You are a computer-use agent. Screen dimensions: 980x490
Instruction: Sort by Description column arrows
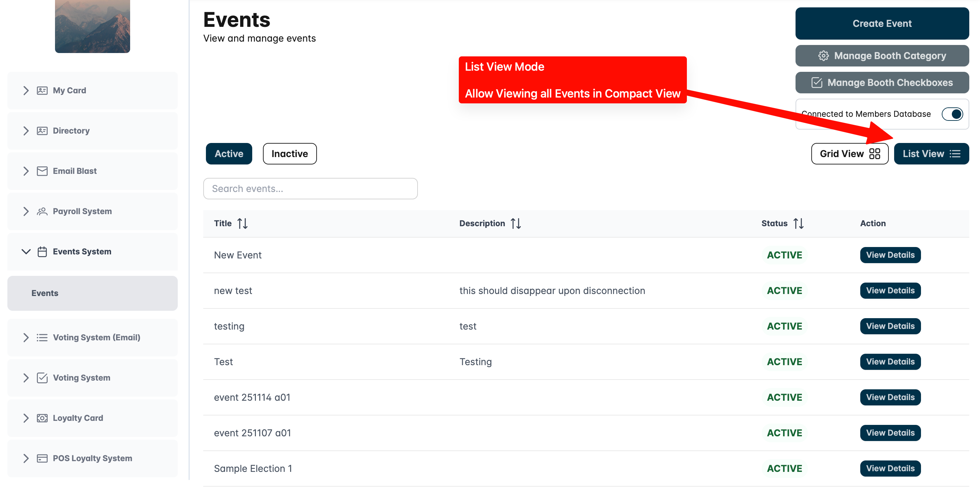pos(515,224)
